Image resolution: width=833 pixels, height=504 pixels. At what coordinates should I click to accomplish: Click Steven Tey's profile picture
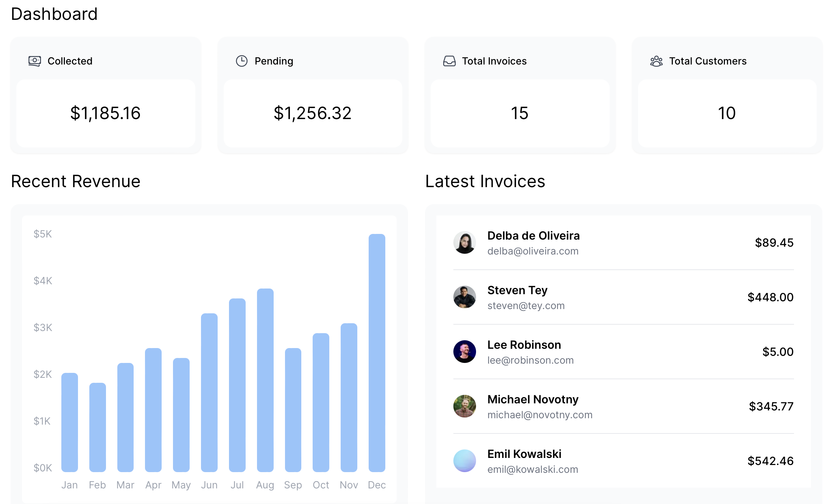[x=464, y=297]
